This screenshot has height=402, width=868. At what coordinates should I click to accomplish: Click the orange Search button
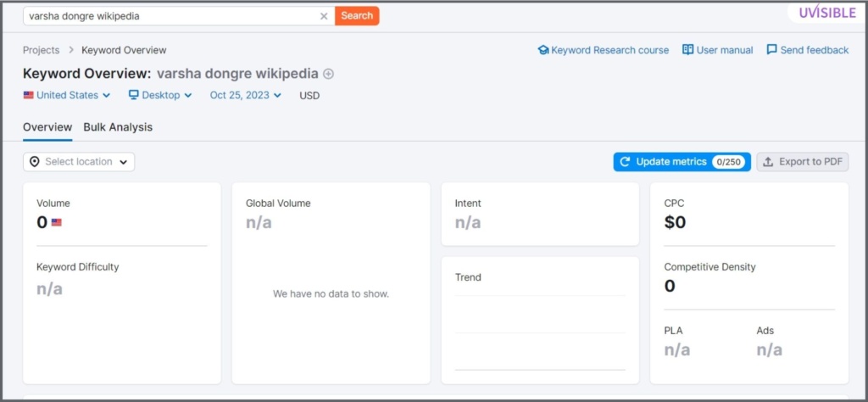(x=357, y=16)
